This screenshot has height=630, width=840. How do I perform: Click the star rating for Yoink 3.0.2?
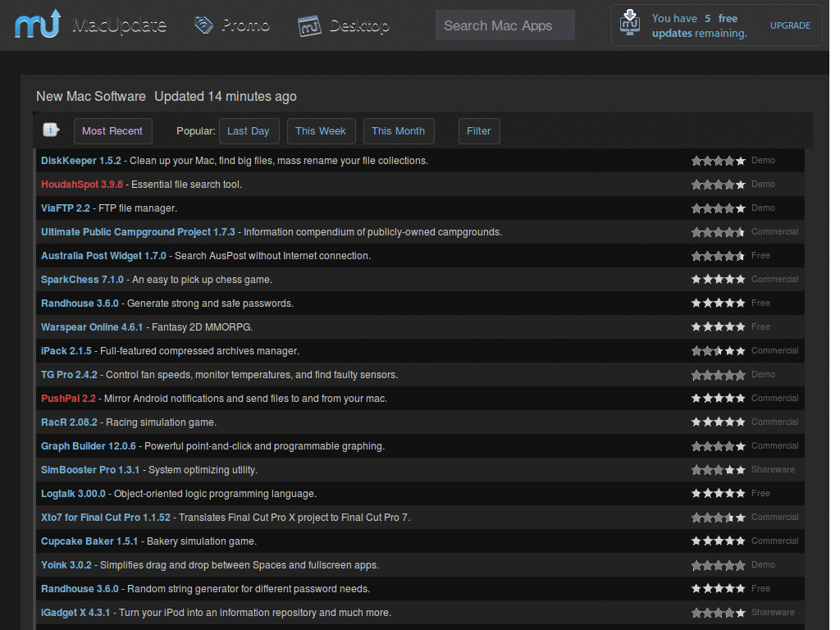[718, 564]
